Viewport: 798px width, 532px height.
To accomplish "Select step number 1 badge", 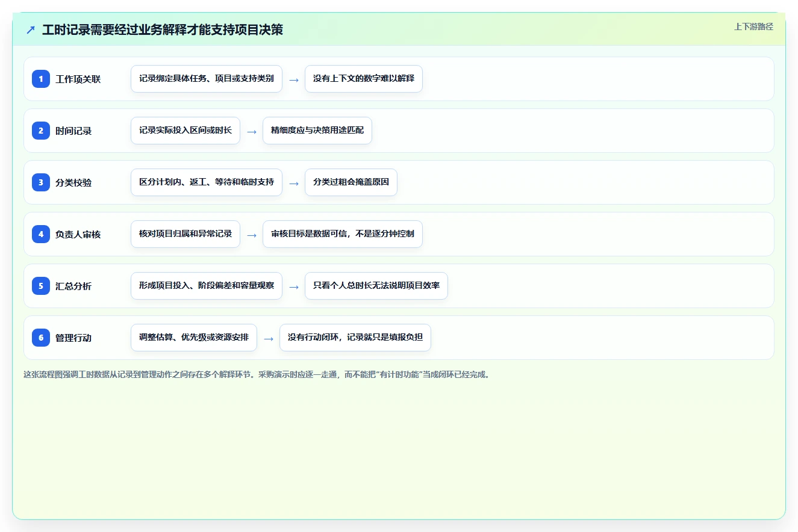I will point(41,78).
